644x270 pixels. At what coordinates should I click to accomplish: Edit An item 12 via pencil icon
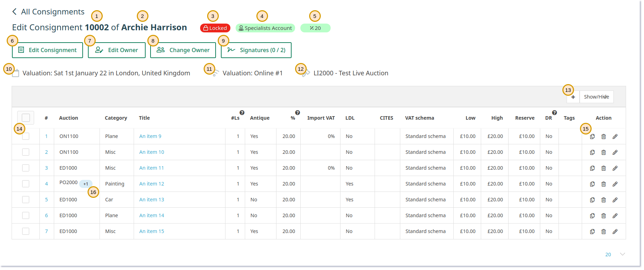coord(615,184)
